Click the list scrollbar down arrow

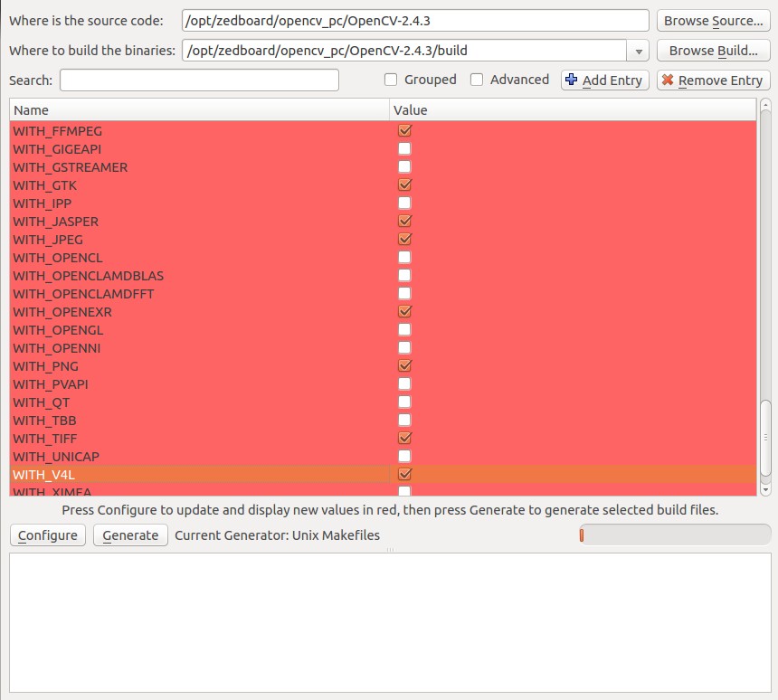pyautogui.click(x=765, y=489)
